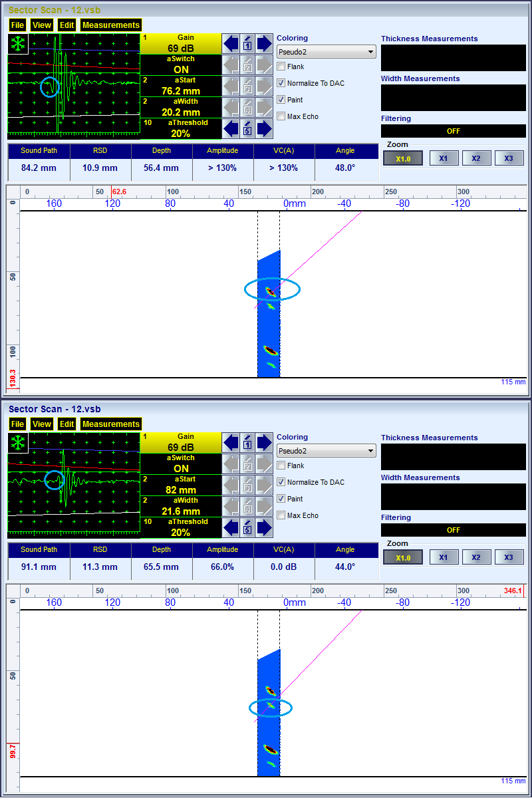532x798 pixels.
Task: Open Edit menu in upper window
Action: pos(66,25)
